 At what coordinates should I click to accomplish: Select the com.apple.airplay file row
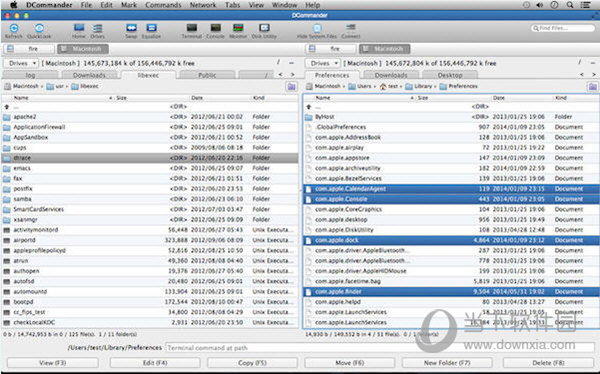click(x=452, y=148)
